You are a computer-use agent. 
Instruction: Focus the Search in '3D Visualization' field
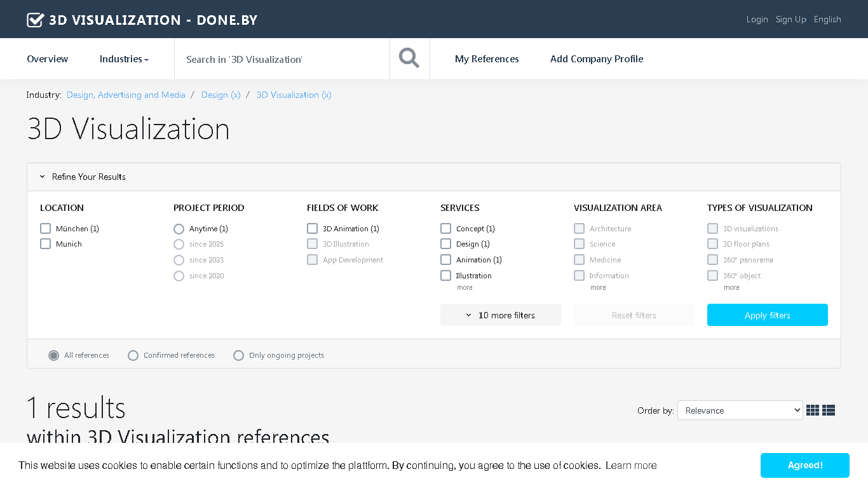[x=282, y=59]
